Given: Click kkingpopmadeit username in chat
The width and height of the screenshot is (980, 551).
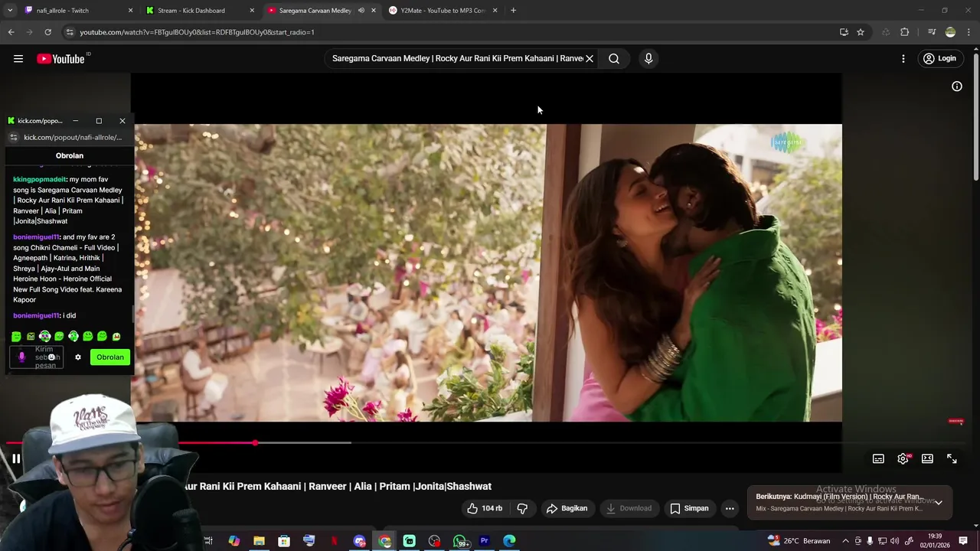Looking at the screenshot, I should tap(40, 179).
